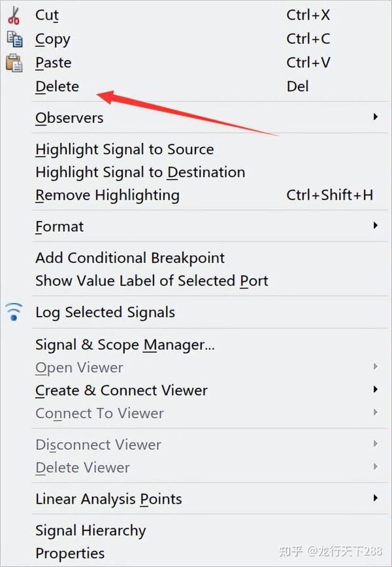Expand the Linear Analysis Points submenu arrow
This screenshot has height=567, width=392.
point(376,498)
